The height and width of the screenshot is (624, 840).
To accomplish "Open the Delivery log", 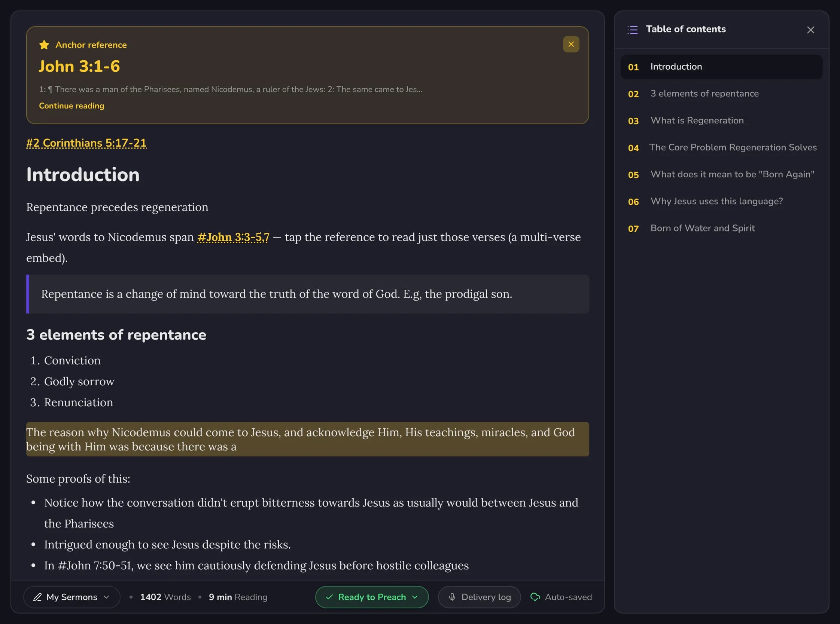I will click(x=479, y=597).
